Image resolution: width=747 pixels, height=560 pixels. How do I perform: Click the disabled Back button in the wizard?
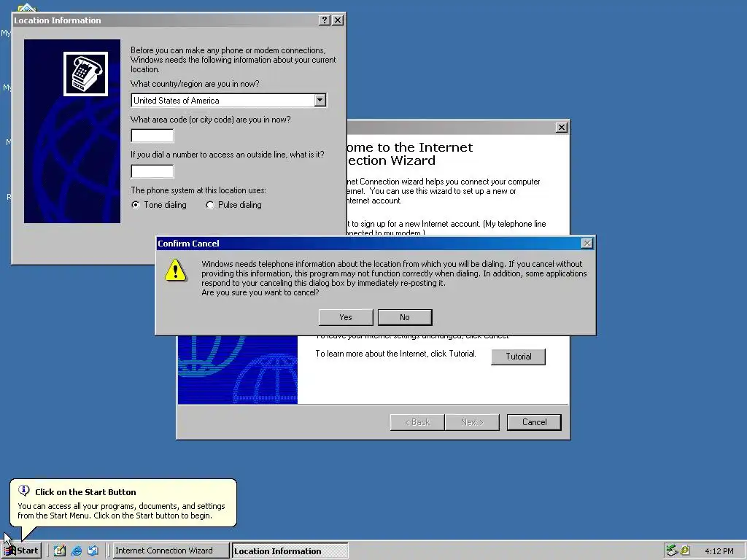click(417, 422)
